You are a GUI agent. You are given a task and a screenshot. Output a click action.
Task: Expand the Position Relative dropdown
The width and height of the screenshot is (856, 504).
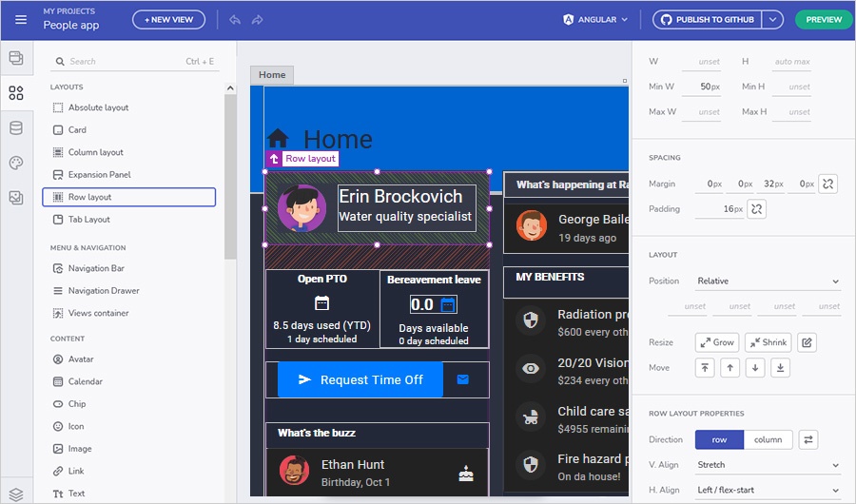click(768, 281)
